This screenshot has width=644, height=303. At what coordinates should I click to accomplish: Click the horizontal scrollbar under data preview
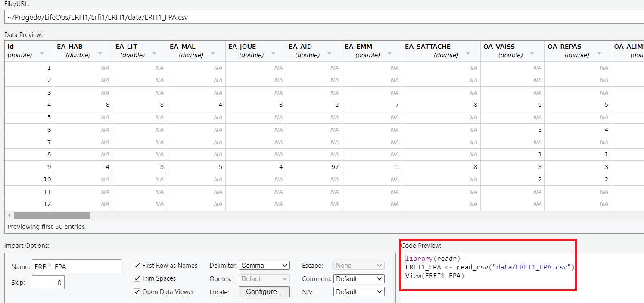tap(52, 215)
